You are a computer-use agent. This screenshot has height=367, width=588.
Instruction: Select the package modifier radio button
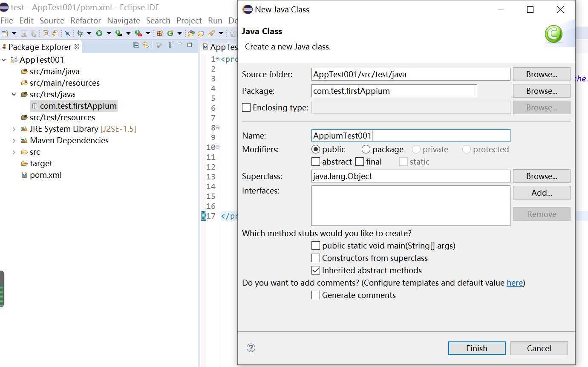[366, 149]
